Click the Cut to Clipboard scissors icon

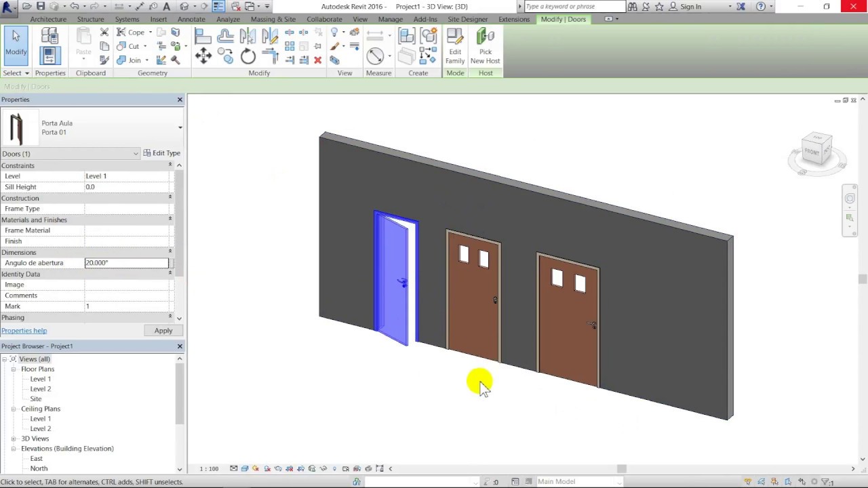tap(104, 32)
